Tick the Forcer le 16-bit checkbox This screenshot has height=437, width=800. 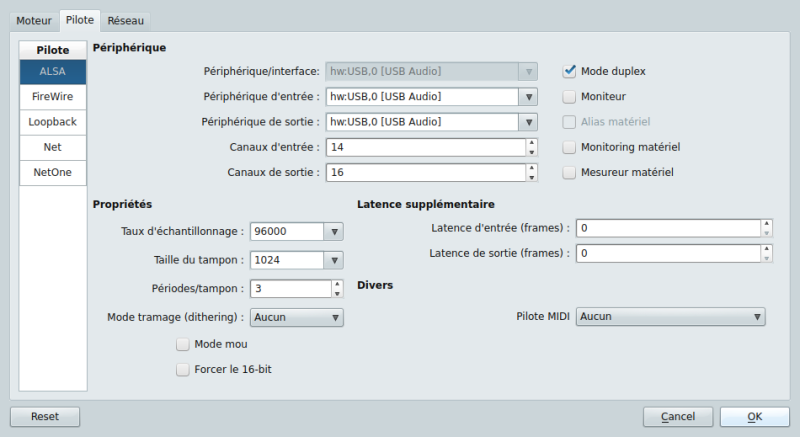tap(183, 370)
